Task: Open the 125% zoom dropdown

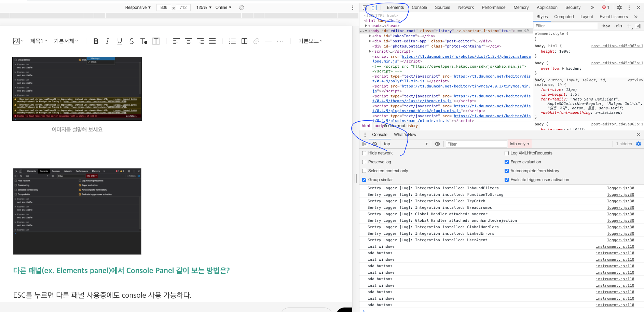Action: coord(204,8)
